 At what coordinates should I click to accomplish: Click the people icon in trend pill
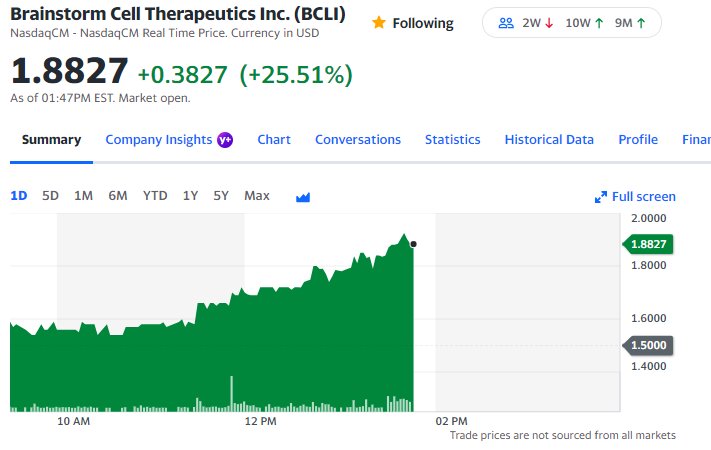tap(506, 23)
